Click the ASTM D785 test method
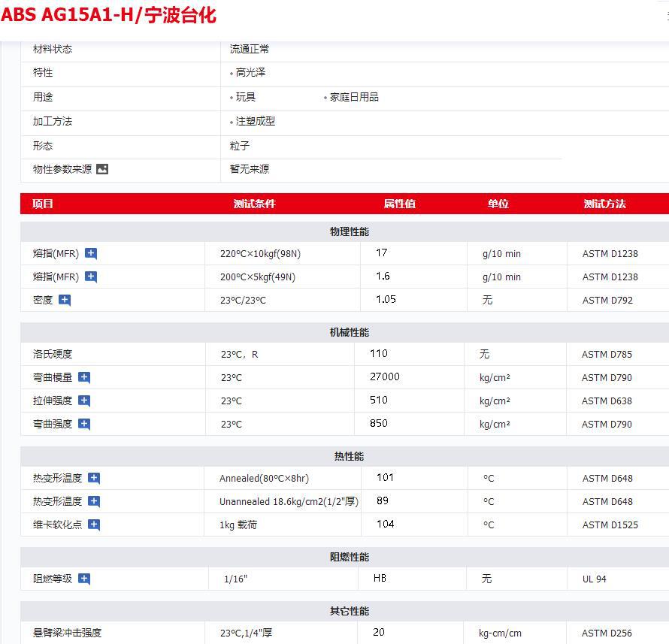Image resolution: width=669 pixels, height=644 pixels. pos(607,355)
